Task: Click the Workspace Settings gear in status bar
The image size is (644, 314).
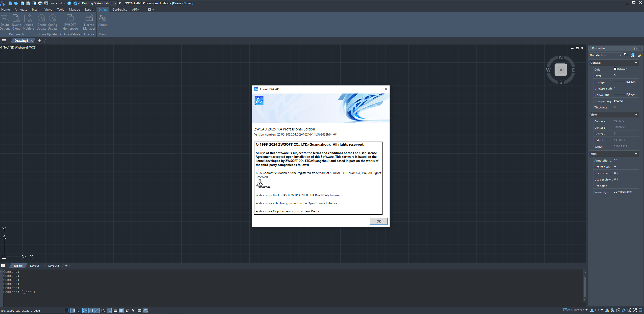Action: tap(624, 310)
